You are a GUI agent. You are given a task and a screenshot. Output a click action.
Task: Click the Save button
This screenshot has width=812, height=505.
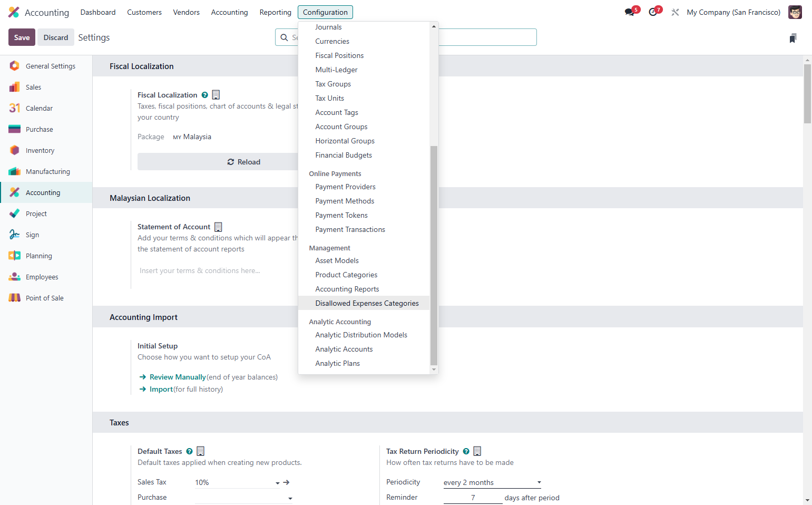point(22,37)
